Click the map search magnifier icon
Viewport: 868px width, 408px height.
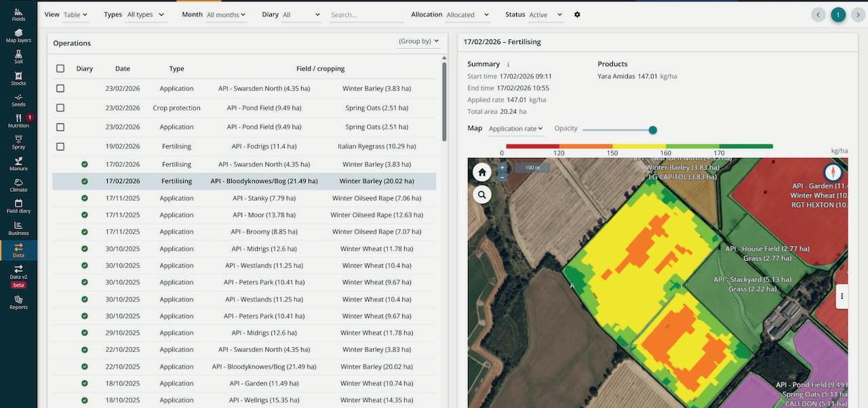pyautogui.click(x=482, y=195)
